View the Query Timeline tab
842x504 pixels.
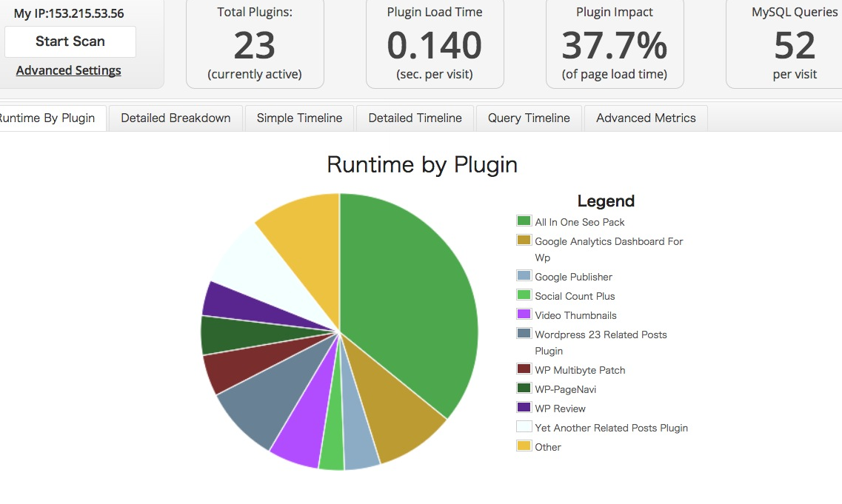click(529, 118)
